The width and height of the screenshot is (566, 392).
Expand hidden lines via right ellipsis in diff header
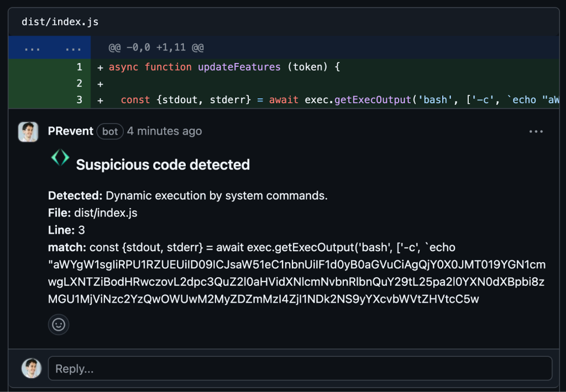73,48
